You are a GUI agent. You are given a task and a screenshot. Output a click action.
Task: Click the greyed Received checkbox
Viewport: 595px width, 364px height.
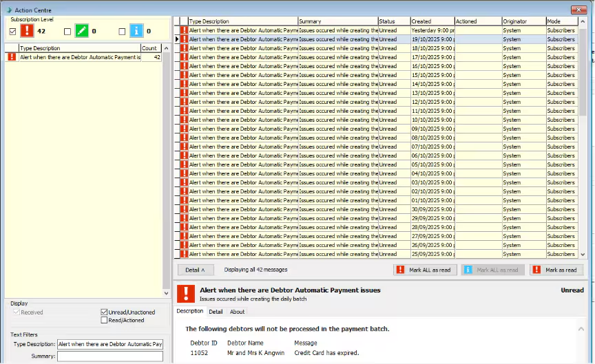pyautogui.click(x=16, y=312)
